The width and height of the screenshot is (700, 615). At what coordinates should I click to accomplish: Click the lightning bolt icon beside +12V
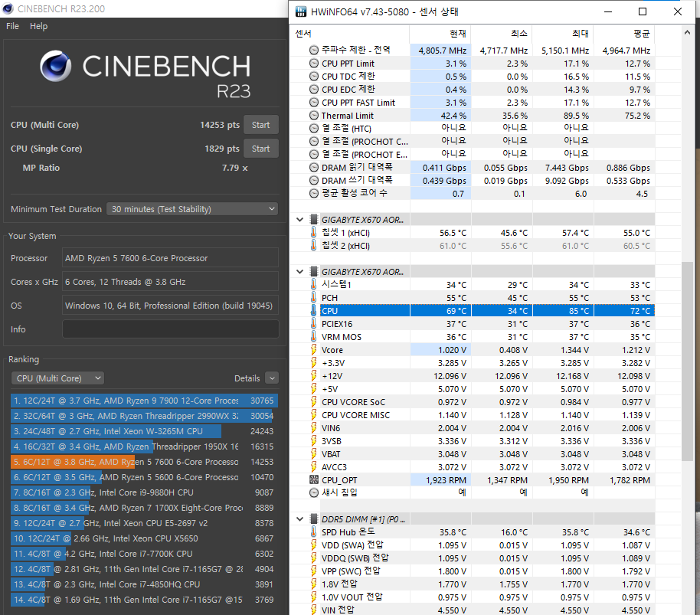pos(313,376)
